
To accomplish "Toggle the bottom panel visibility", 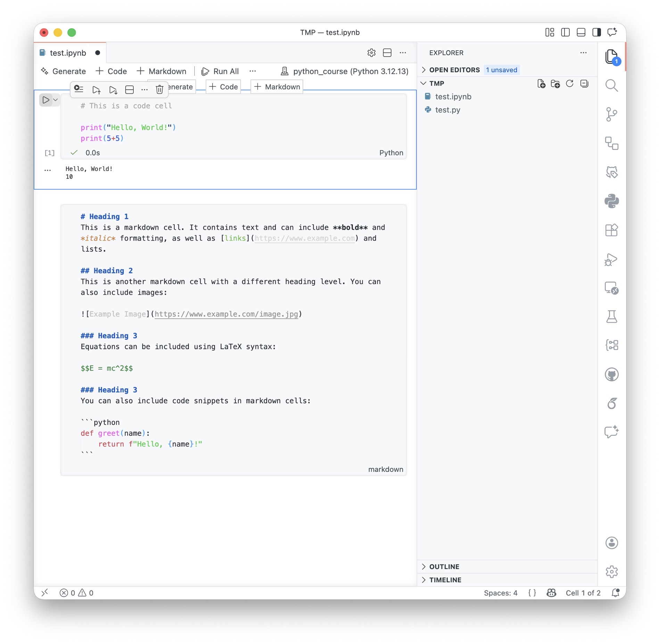I will click(581, 32).
